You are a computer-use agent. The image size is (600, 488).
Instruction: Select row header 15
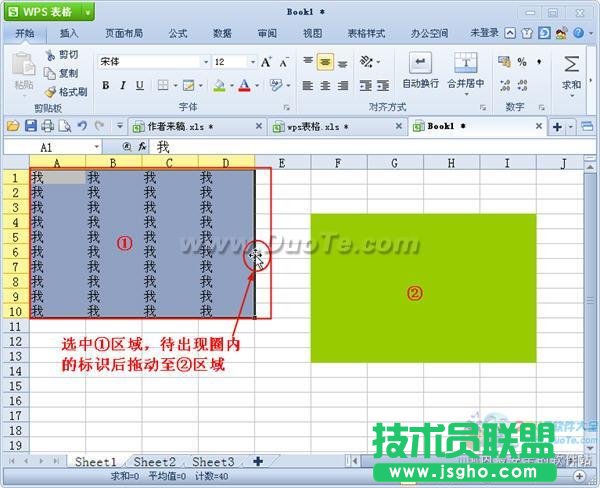click(15, 385)
